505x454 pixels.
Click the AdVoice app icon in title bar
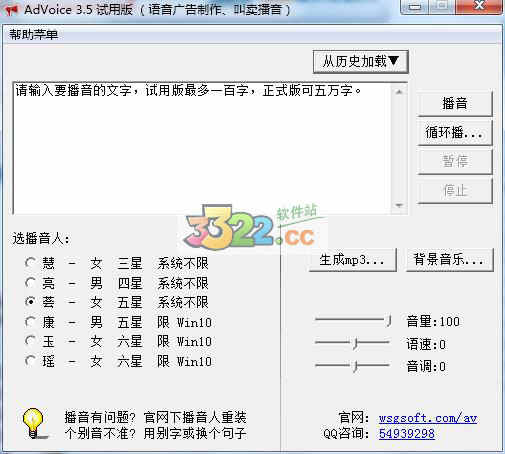pos(11,9)
